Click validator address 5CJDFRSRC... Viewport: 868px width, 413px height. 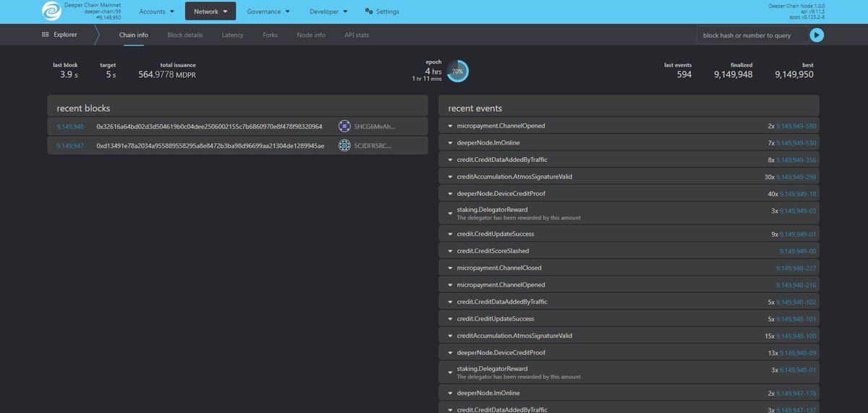pyautogui.click(x=373, y=145)
